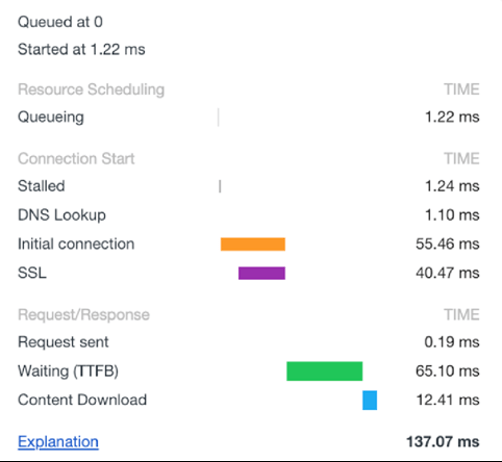The width and height of the screenshot is (502, 462).
Task: Select the Resource Scheduling section header
Action: (x=91, y=89)
